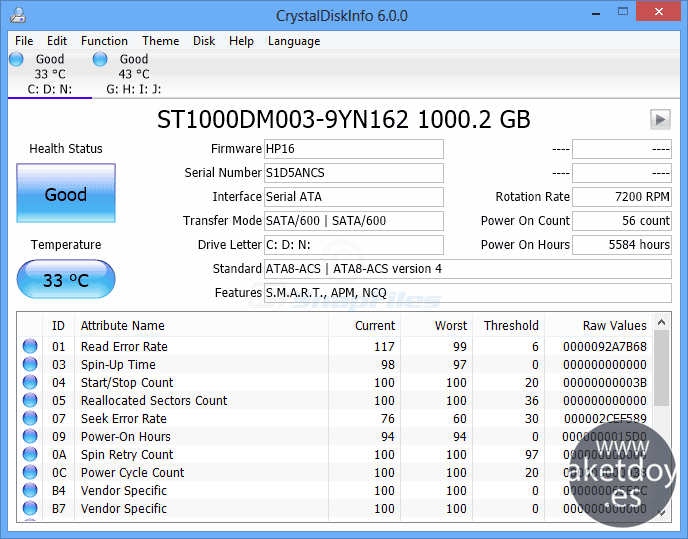Click the Power On Hours value 5584 hours
688x539 pixels.
[x=622, y=244]
